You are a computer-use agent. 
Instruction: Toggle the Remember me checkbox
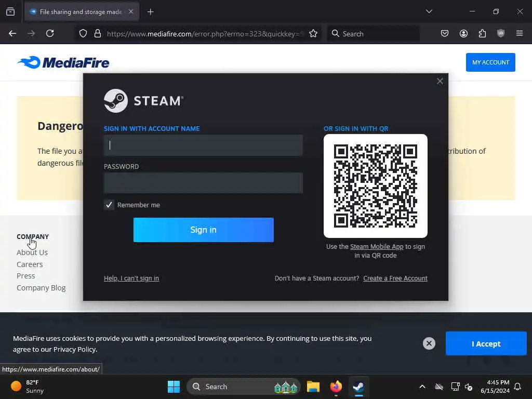(109, 205)
